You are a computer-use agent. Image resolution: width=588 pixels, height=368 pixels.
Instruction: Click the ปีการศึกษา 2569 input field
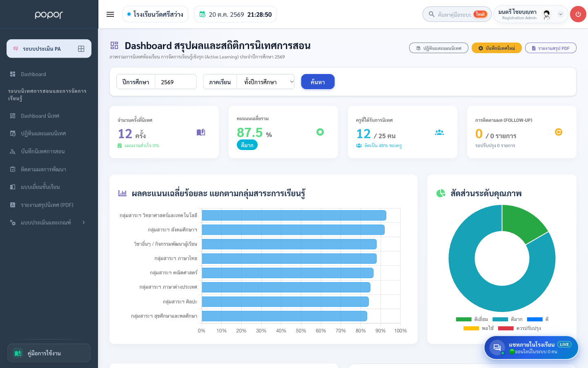coord(176,82)
